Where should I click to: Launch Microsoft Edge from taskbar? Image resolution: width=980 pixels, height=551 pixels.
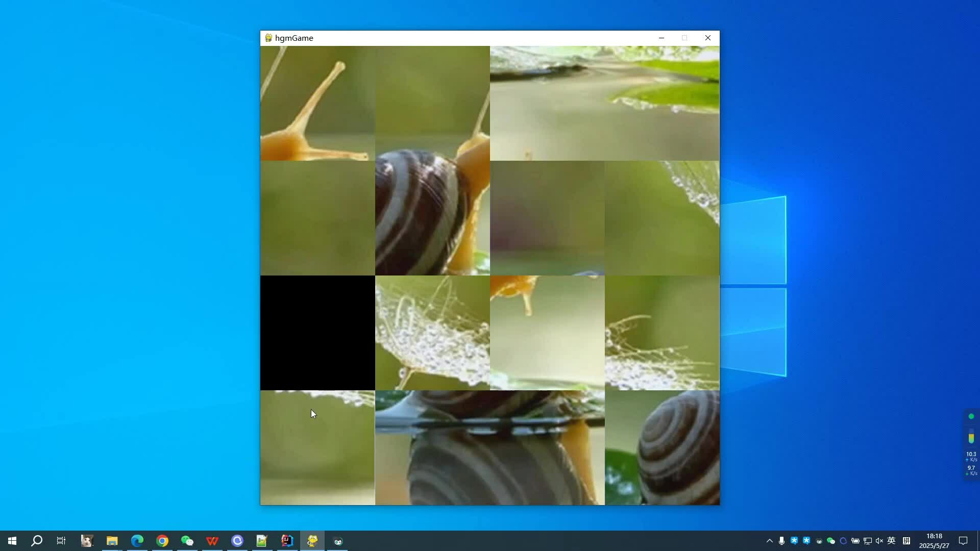click(137, 541)
